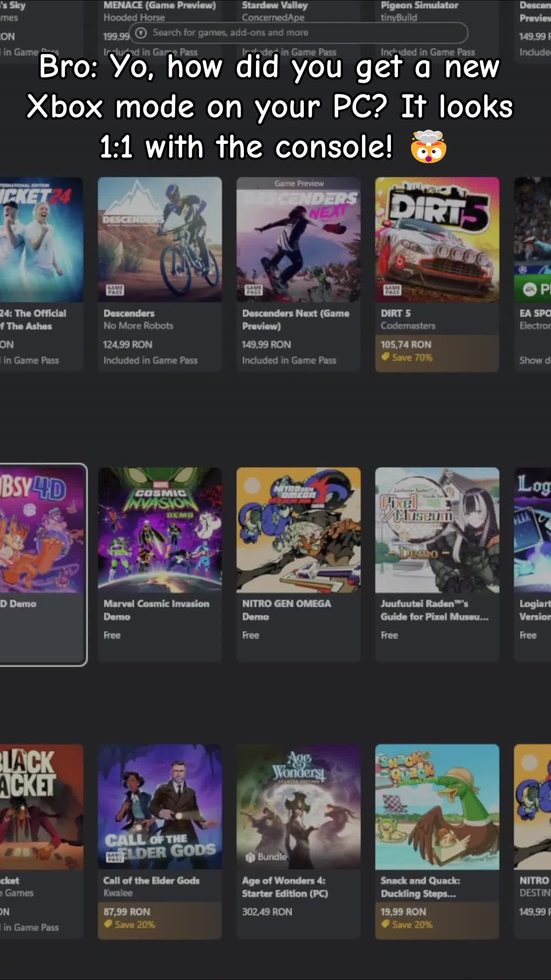Screen dimensions: 551x980
Task: Click the "302,49 RON" price
Action: 267,912
